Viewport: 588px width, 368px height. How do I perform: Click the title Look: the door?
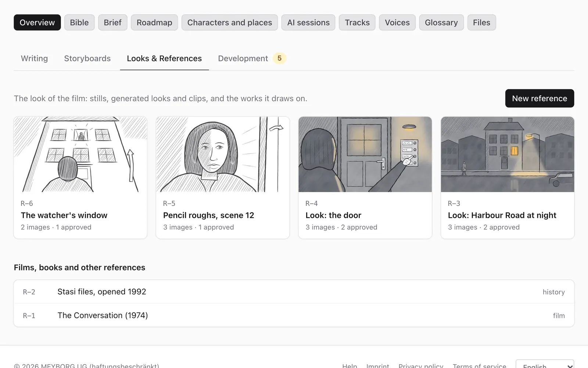click(333, 215)
